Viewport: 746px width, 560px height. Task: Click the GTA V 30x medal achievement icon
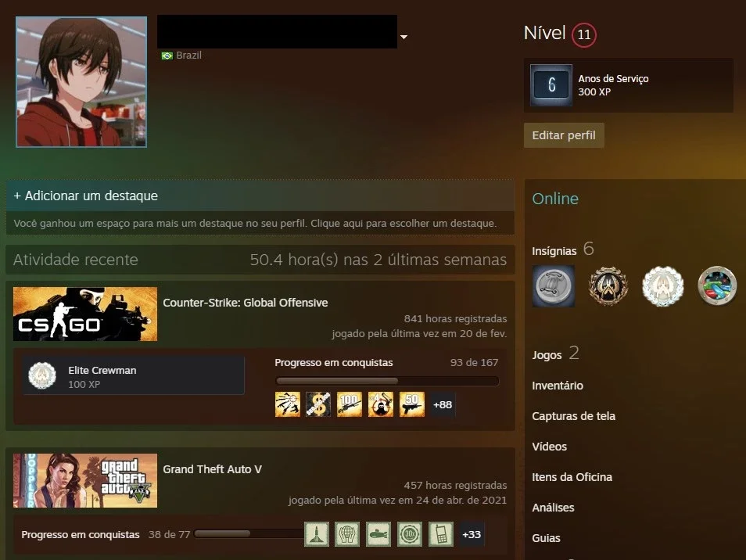(410, 534)
